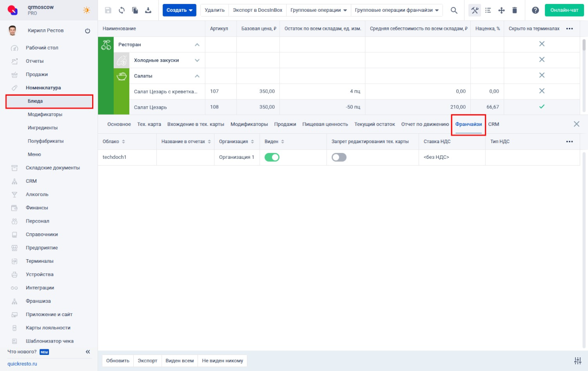Image resolution: width=588 pixels, height=371 pixels.
Task: Click the power logout icon
Action: pos(88,31)
